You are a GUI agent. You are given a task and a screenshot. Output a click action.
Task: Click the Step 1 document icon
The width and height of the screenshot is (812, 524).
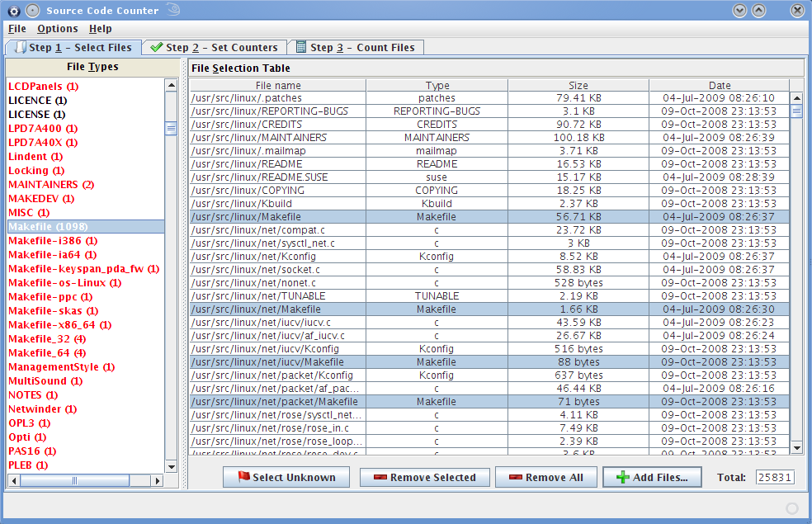click(20, 47)
